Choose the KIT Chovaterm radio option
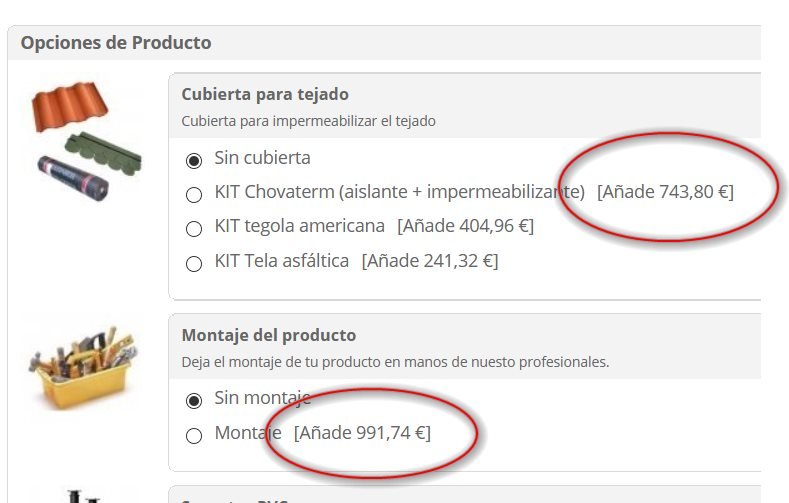The image size is (789, 503). (194, 194)
